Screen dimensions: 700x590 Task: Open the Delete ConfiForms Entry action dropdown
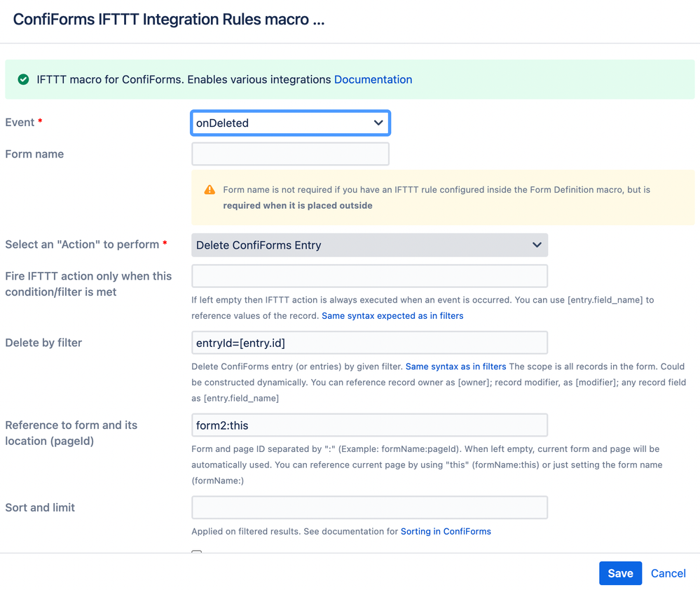[x=370, y=245]
